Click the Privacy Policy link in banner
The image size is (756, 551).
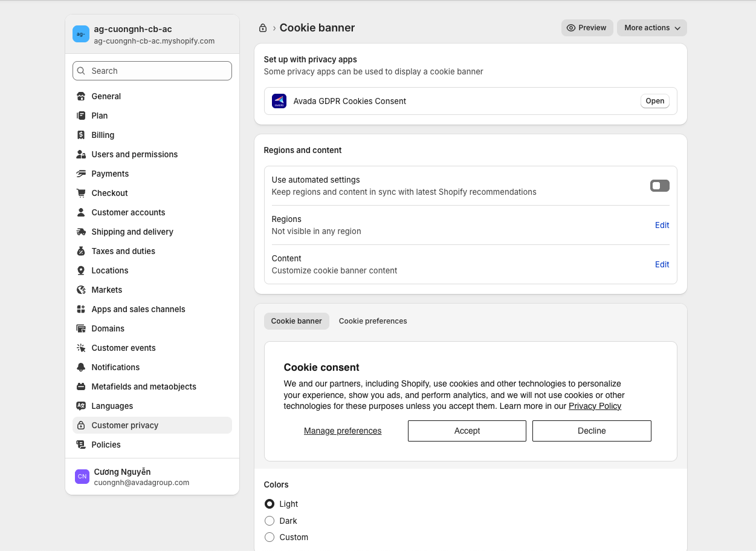pyautogui.click(x=595, y=406)
